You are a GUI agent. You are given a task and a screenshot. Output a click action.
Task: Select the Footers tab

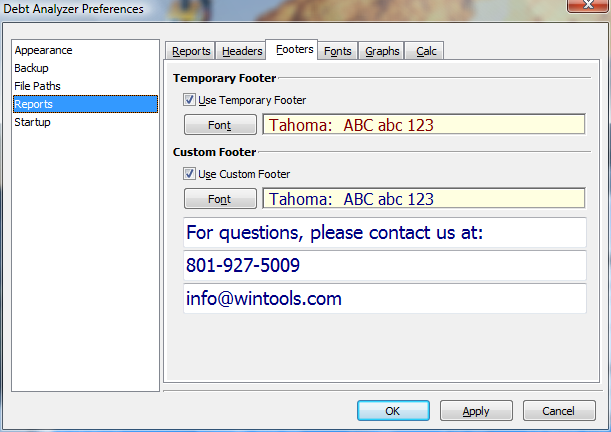click(x=294, y=49)
